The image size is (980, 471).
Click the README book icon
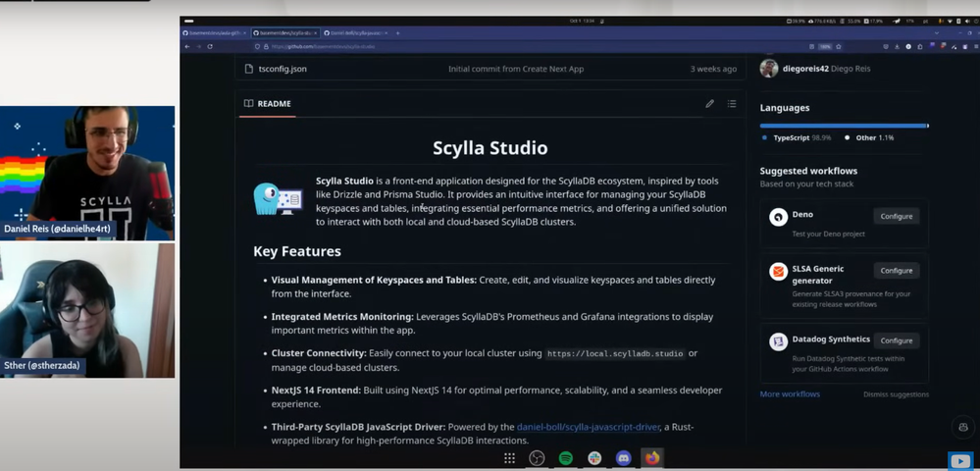click(x=249, y=104)
